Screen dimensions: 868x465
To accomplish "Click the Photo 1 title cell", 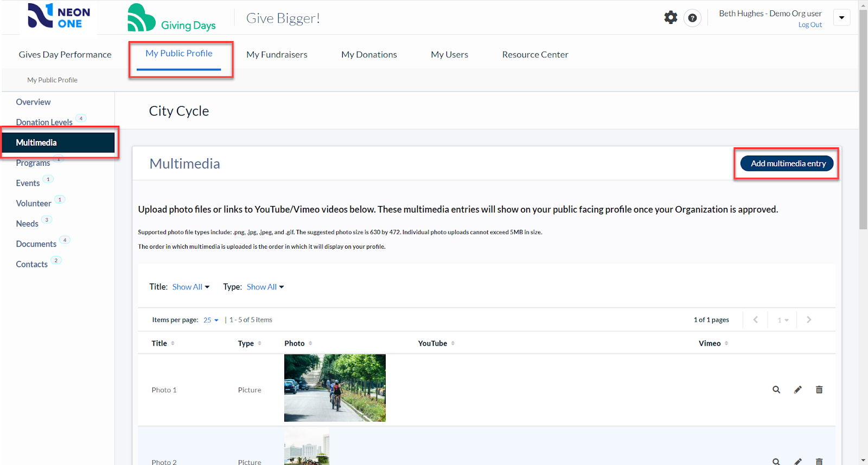I will [164, 390].
